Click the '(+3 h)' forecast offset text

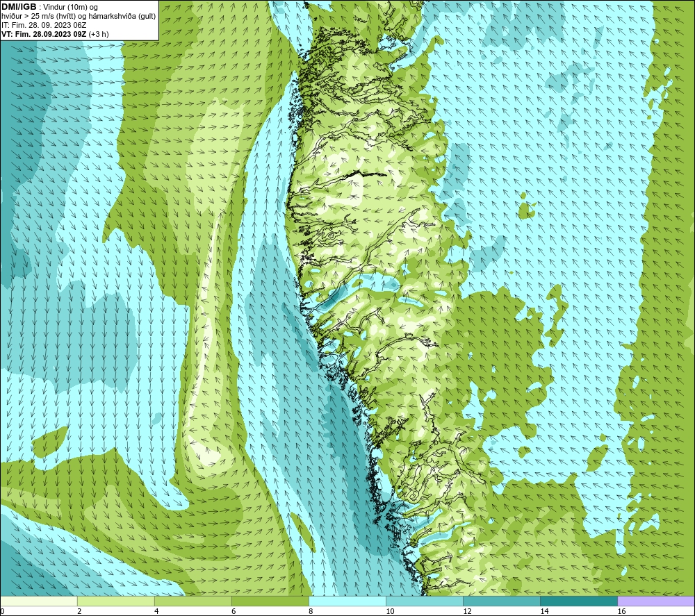pos(99,34)
